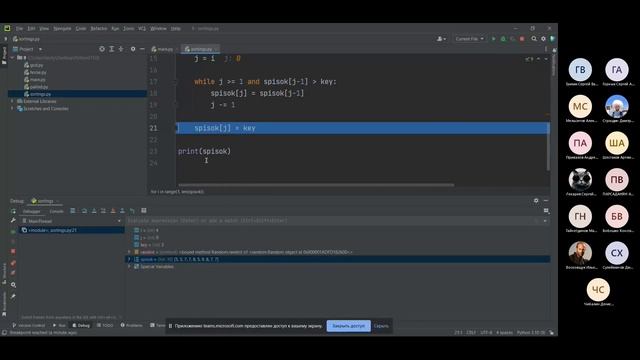Click the blue stop sharing button
The height and width of the screenshot is (360, 640).
[349, 326]
